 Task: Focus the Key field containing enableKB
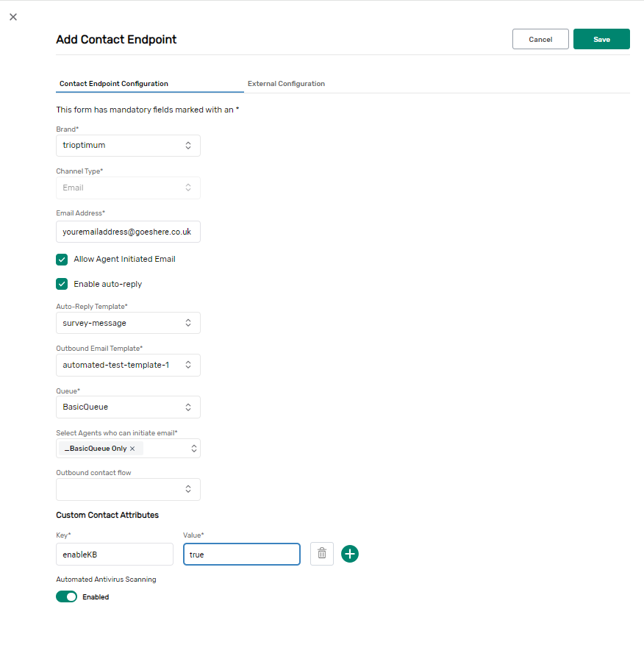(x=114, y=554)
